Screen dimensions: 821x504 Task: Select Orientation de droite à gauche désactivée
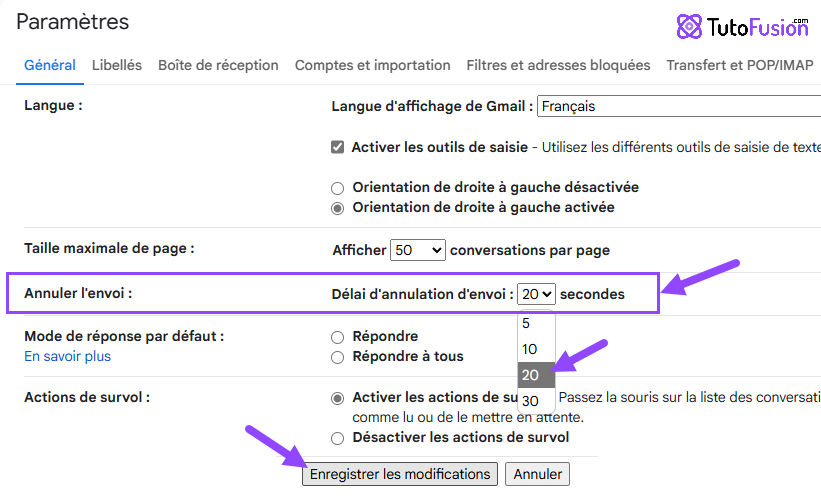(338, 188)
